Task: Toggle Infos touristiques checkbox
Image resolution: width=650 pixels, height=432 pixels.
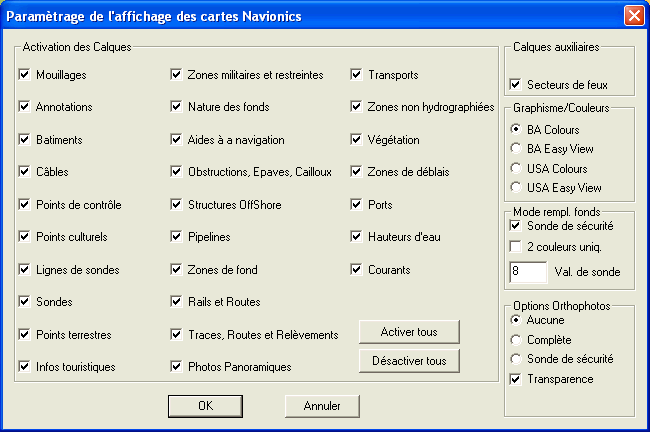Action: (24, 366)
